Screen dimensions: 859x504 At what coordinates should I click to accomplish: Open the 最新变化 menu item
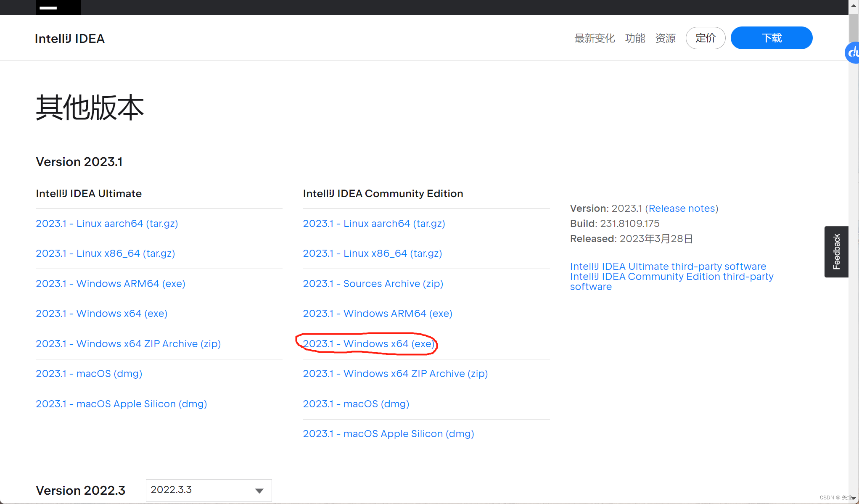594,38
